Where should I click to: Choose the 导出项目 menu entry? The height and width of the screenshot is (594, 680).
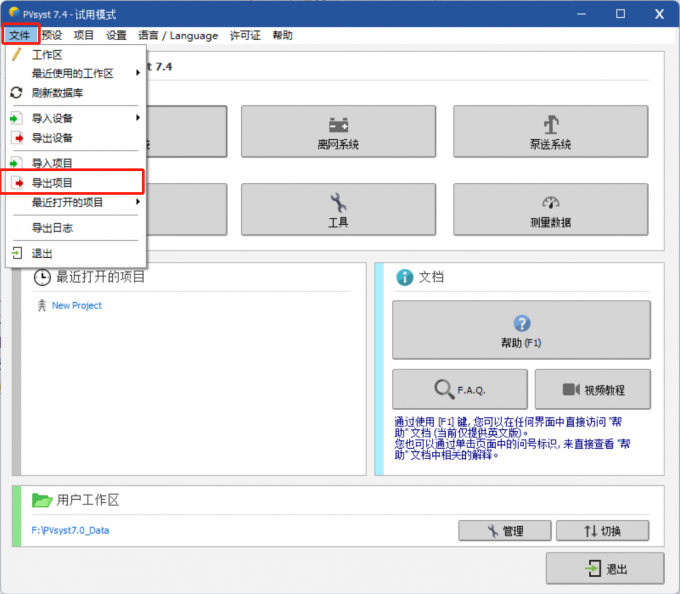[52, 183]
